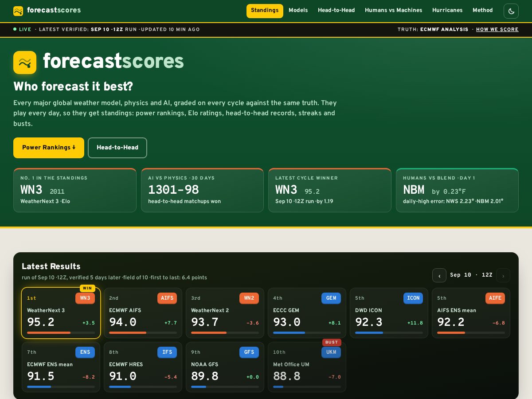Open the Latest Cycle Winner card
This screenshot has width=532, height=399.
click(x=330, y=190)
